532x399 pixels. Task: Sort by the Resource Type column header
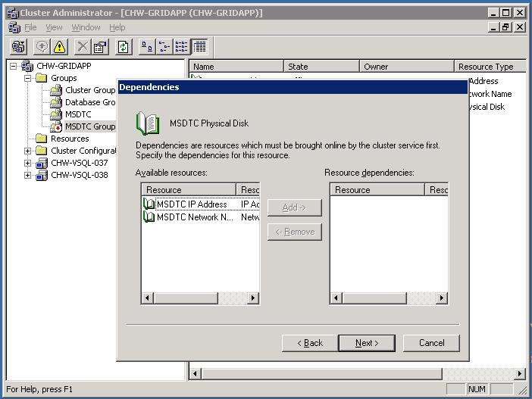click(x=490, y=67)
